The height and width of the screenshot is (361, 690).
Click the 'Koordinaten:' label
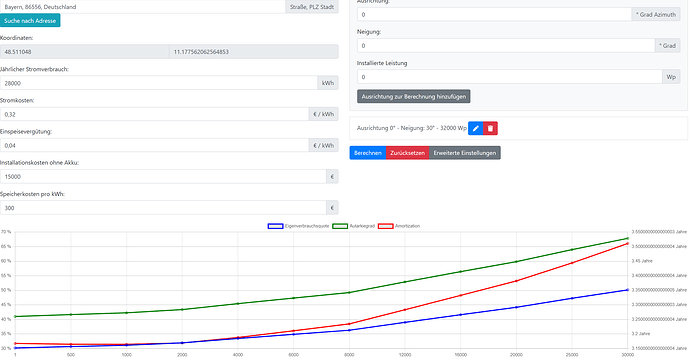[17, 38]
